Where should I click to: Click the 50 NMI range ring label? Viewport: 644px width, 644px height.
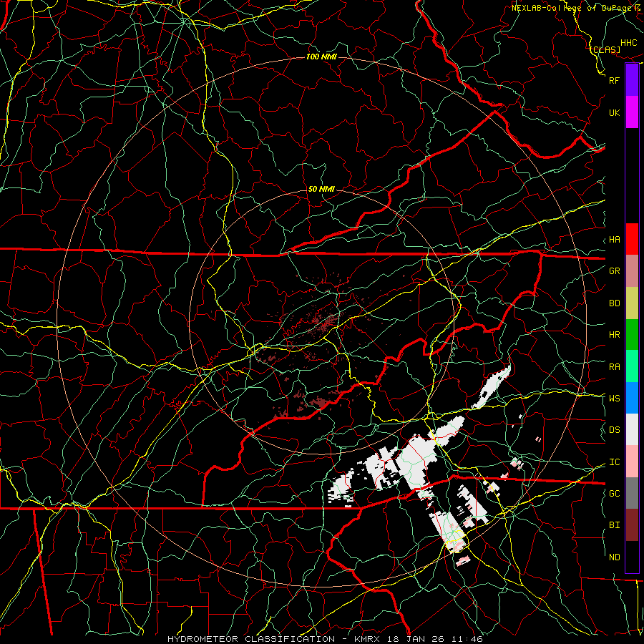point(321,189)
